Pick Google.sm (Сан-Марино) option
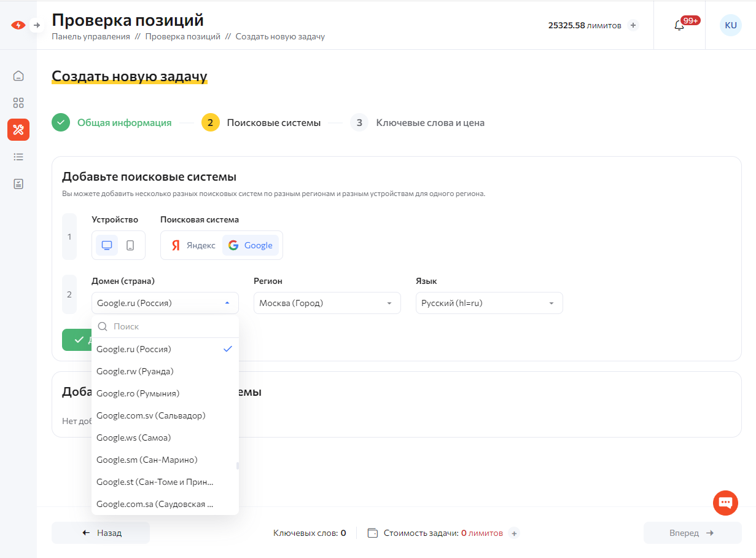Screen dimensions: 756x558 point(147,460)
